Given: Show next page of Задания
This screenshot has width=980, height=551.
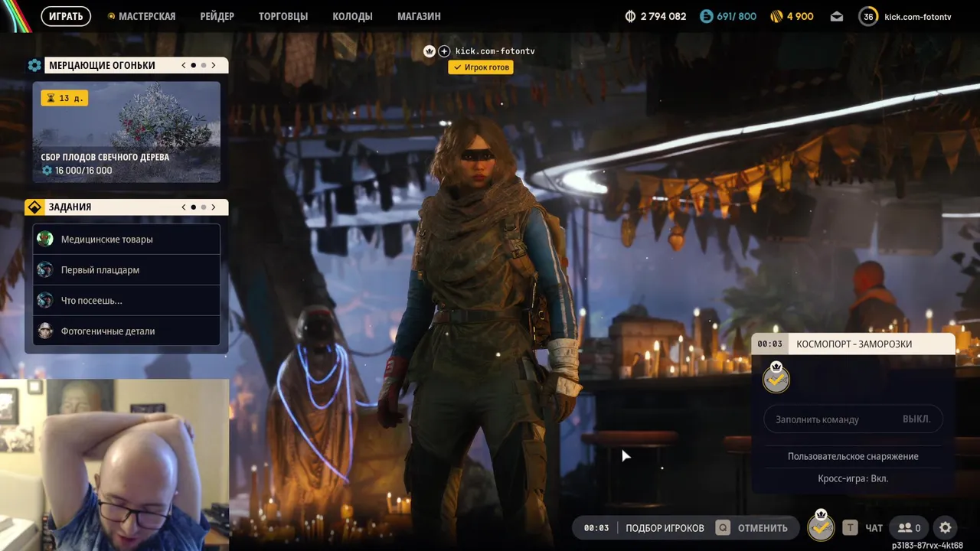Looking at the screenshot, I should (214, 207).
